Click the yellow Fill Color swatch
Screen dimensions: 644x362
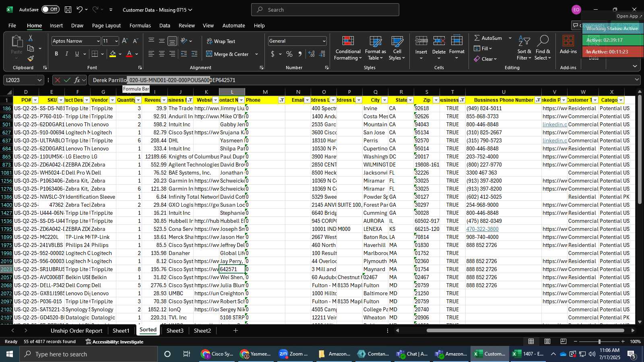pos(113,54)
